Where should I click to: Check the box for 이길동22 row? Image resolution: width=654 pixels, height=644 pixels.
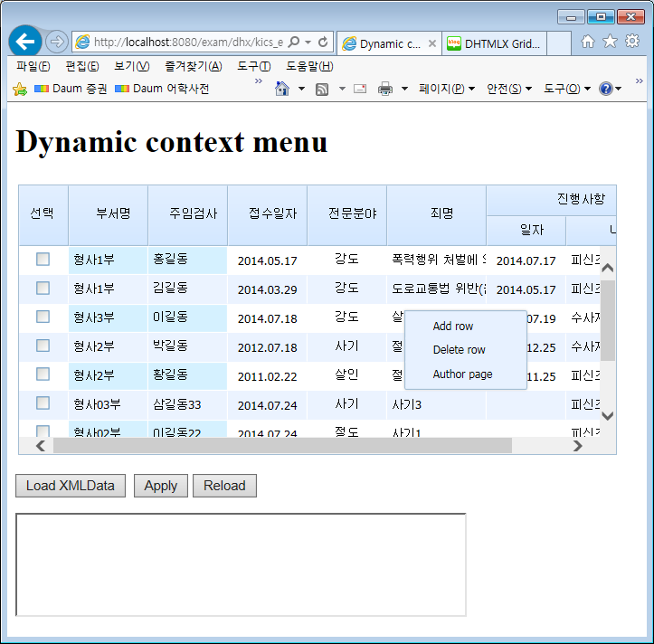(43, 431)
